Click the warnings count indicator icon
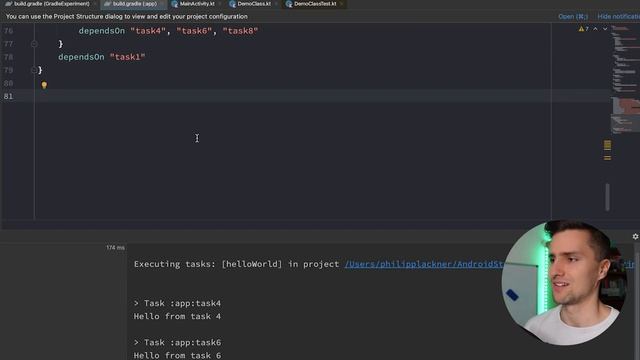 tap(583, 29)
